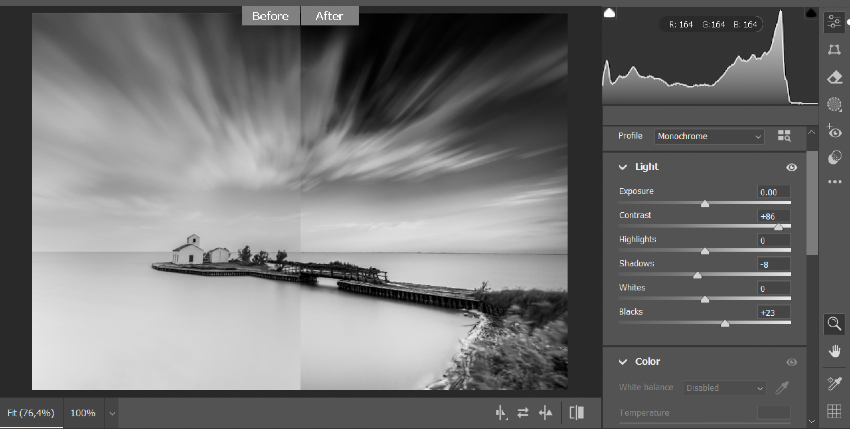850x429 pixels.
Task: Click the Temperature value field
Action: coord(774,413)
